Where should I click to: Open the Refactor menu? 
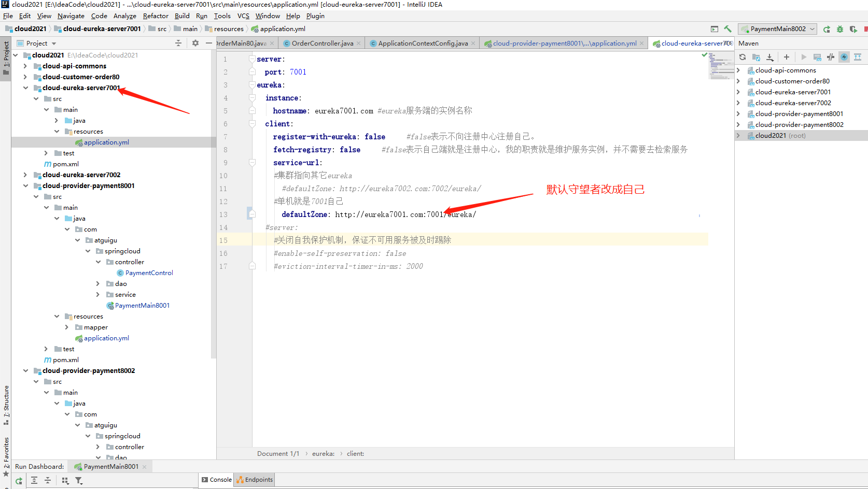(156, 16)
